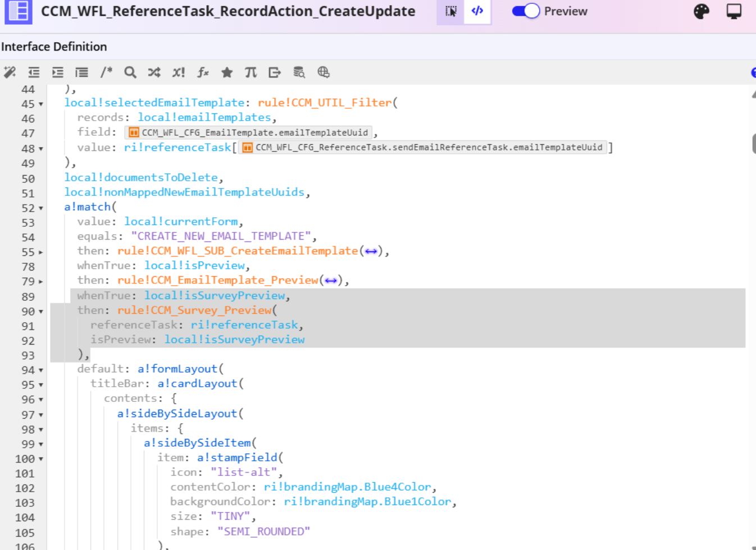Click the fx function icon

click(x=203, y=72)
